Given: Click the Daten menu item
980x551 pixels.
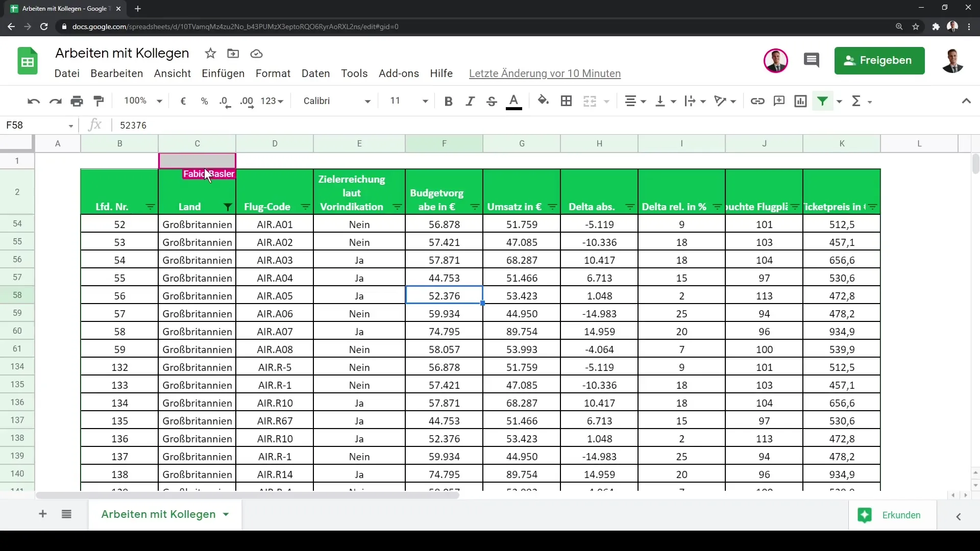Looking at the screenshot, I should [x=315, y=73].
